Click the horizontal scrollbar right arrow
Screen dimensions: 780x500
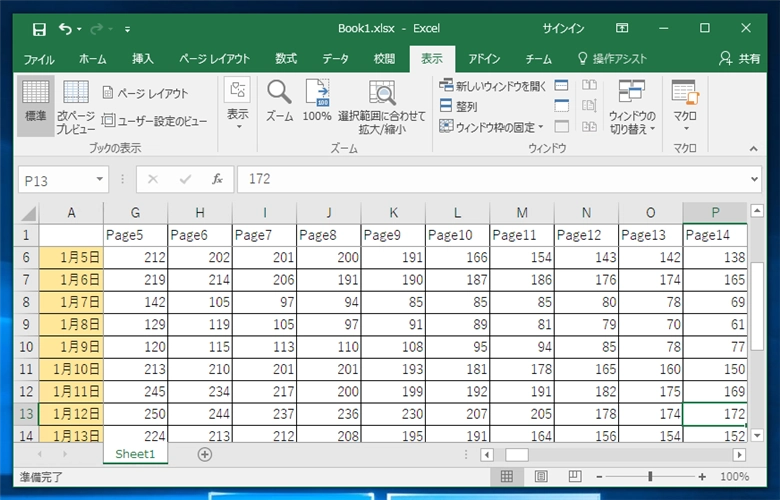[739, 455]
